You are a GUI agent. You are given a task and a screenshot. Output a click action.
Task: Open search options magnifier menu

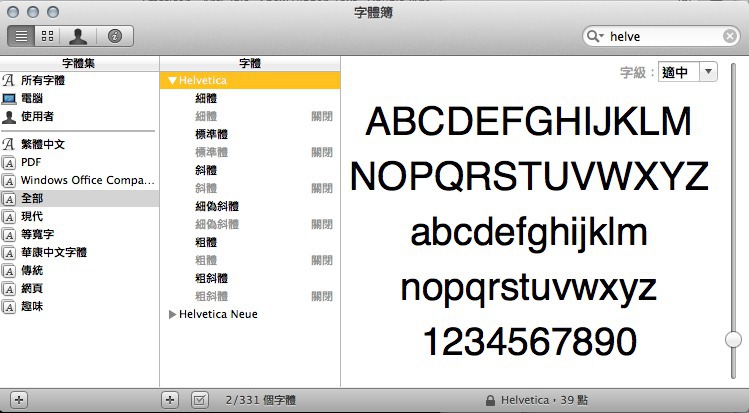tap(595, 36)
